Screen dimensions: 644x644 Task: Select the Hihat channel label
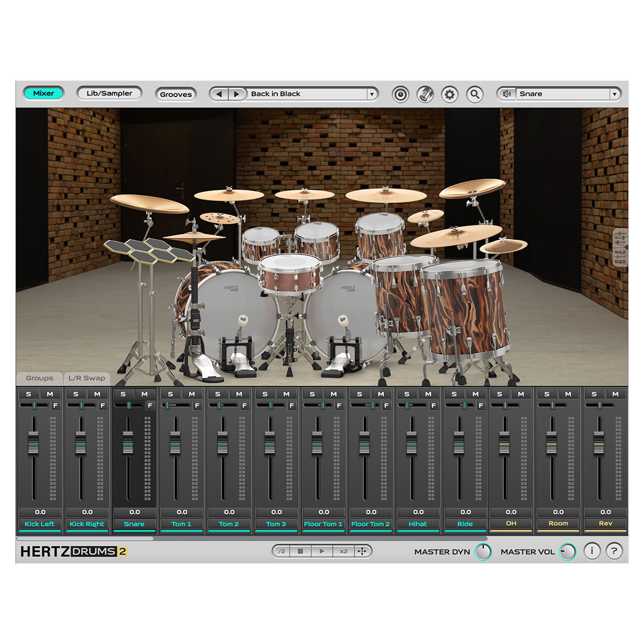(418, 524)
